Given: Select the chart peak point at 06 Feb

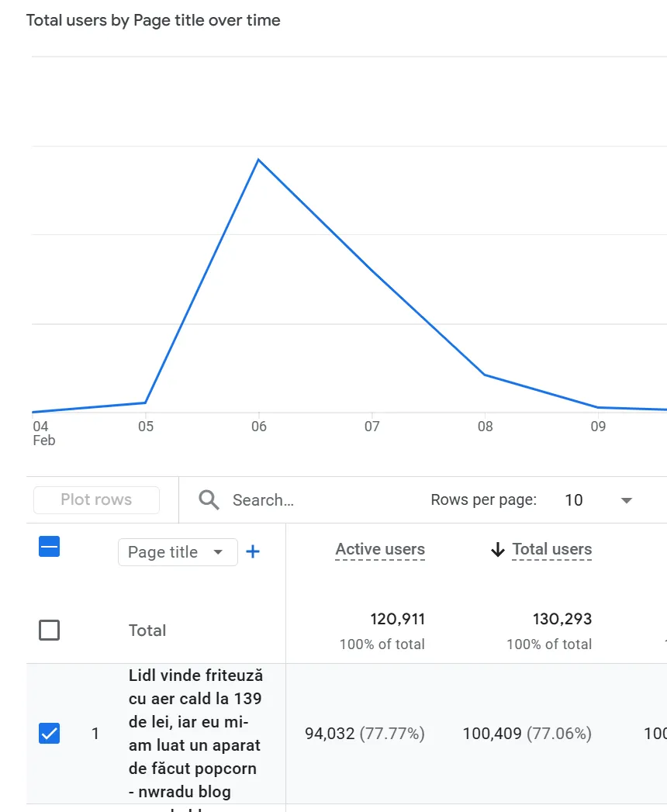Looking at the screenshot, I should (258, 160).
